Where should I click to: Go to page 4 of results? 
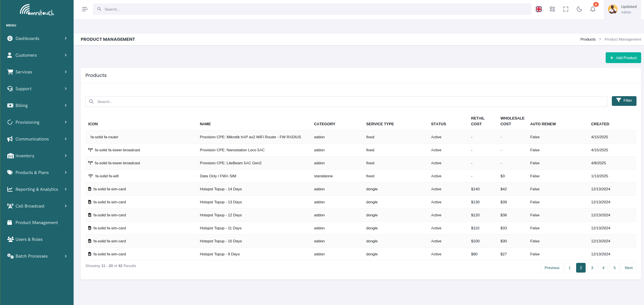(x=603, y=268)
